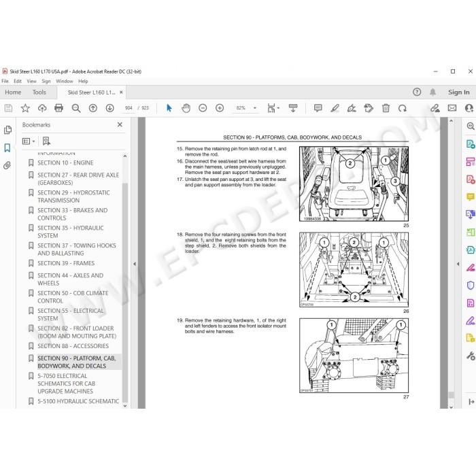Open the Attachments paperclip panel
476x476 pixels.
(x=7, y=165)
